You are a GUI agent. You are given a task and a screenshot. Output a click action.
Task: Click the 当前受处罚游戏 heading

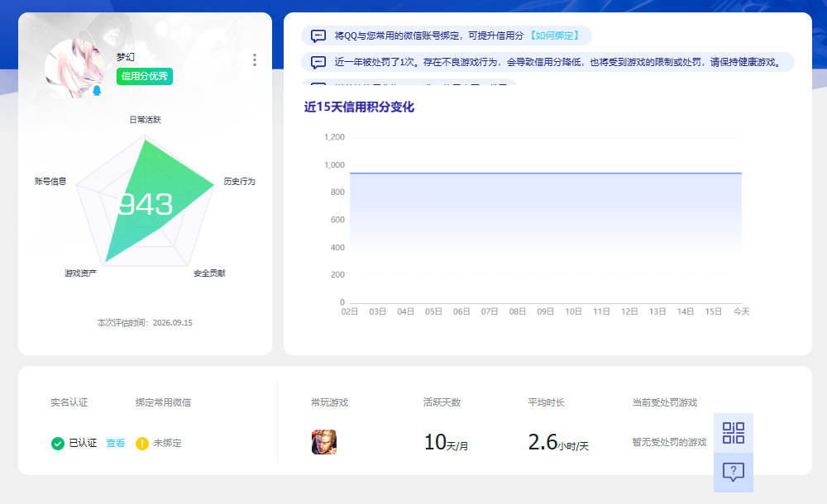665,402
